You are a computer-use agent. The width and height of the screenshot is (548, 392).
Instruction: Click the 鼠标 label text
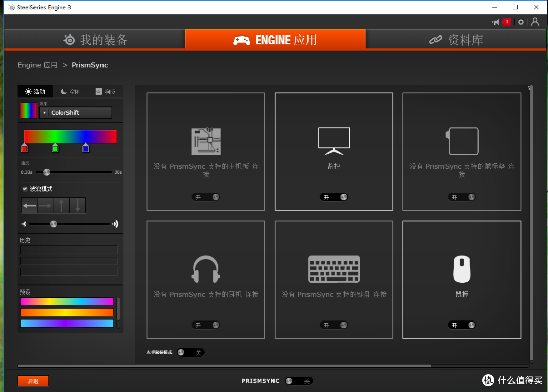point(462,294)
